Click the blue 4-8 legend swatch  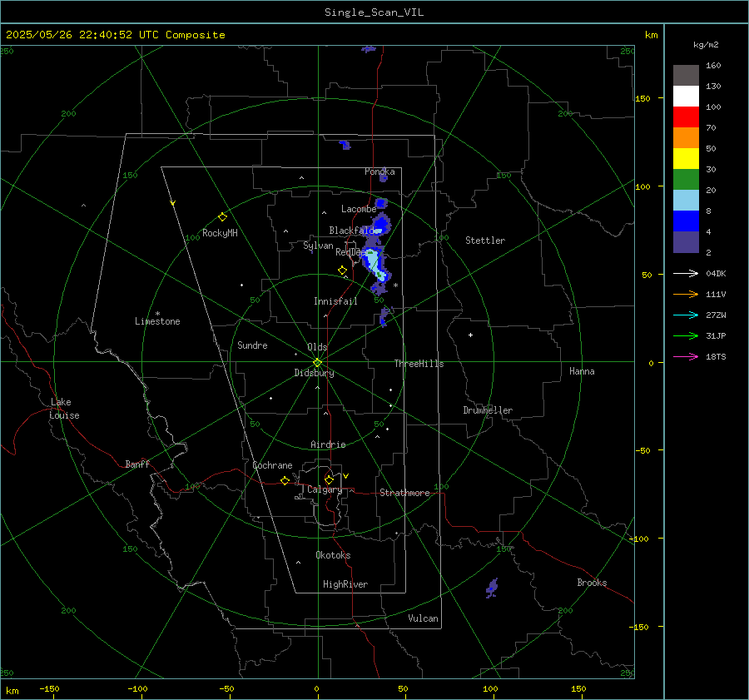click(x=686, y=221)
